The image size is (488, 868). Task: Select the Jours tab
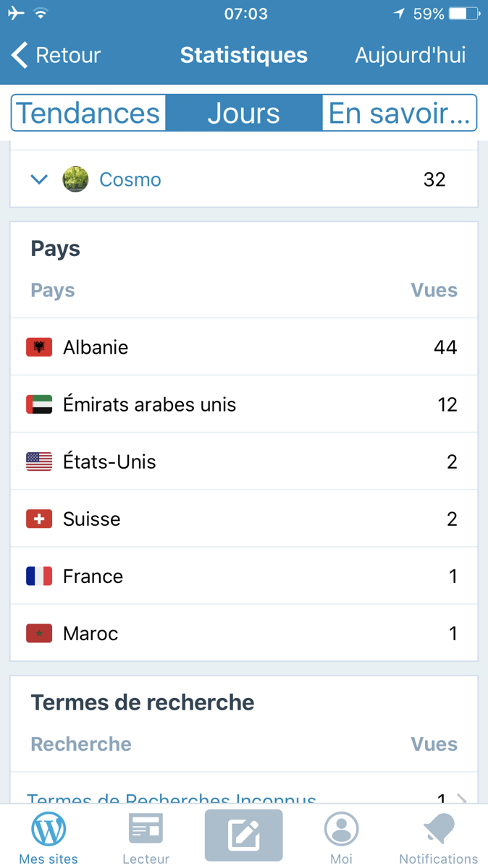click(x=243, y=114)
